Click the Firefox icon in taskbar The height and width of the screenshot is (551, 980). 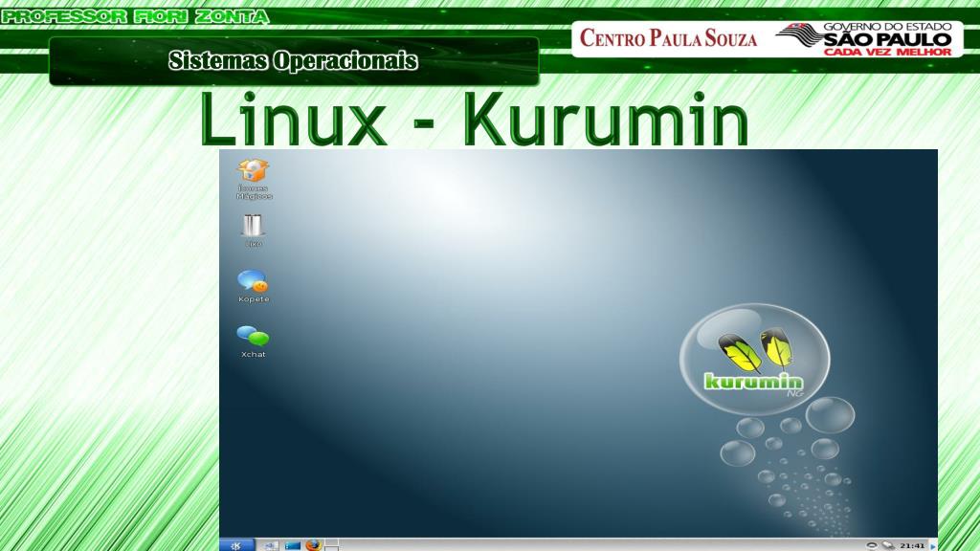click(x=314, y=545)
